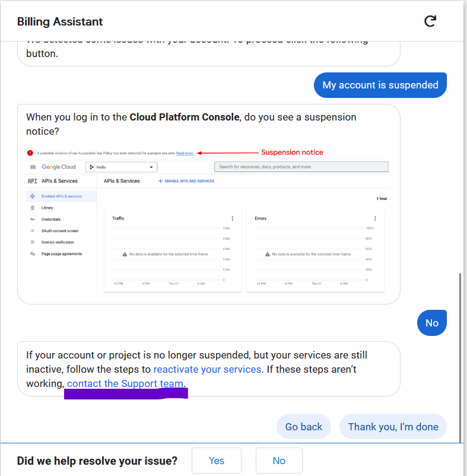Answer Yes to issue resolved question
467x476 pixels.
[x=217, y=461]
